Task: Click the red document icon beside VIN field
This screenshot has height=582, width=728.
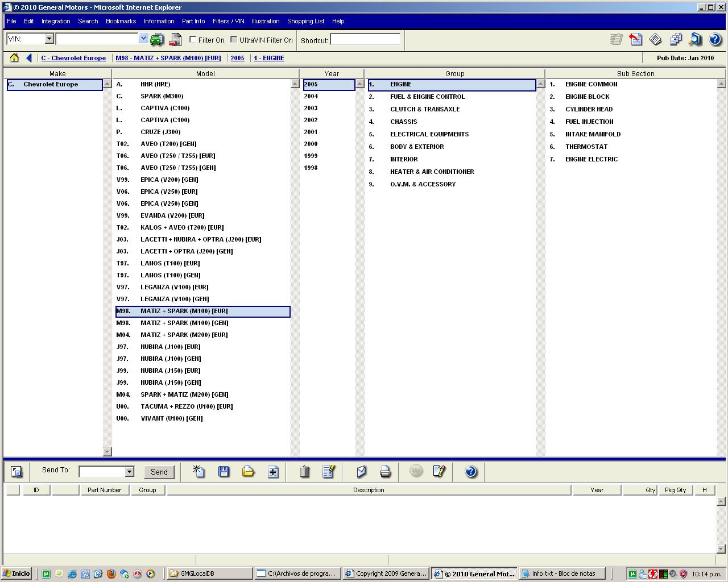Action: [x=176, y=39]
